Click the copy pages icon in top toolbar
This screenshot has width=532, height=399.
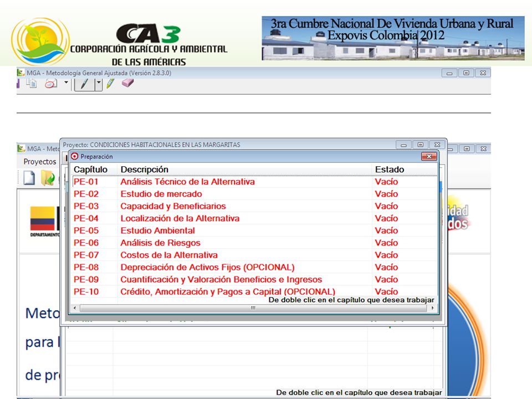32,84
